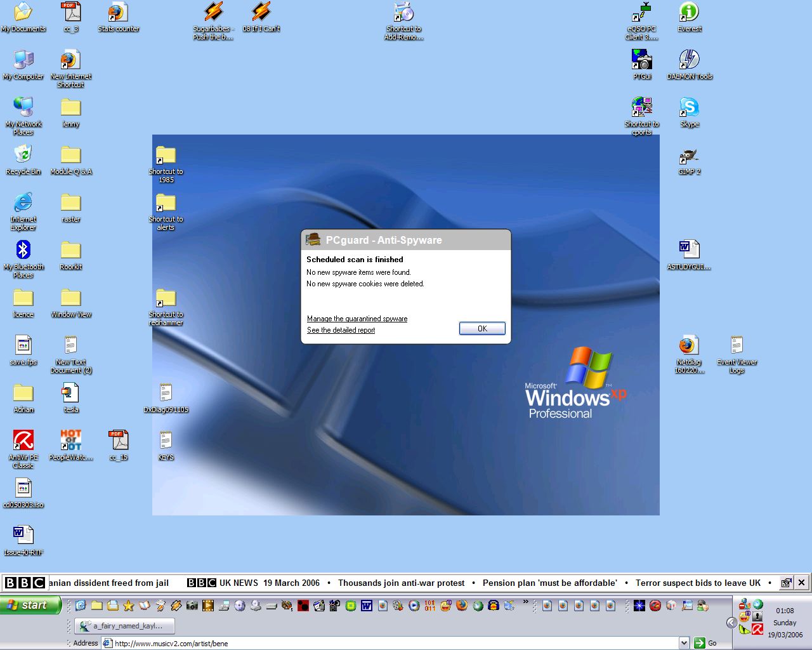Launch the Everest desktop icon
Image resolution: width=812 pixels, height=650 pixels.
690,18
